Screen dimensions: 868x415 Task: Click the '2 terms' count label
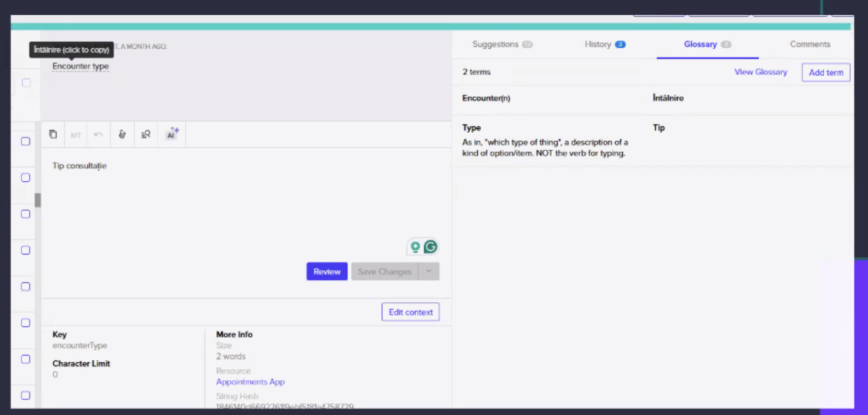click(x=476, y=72)
